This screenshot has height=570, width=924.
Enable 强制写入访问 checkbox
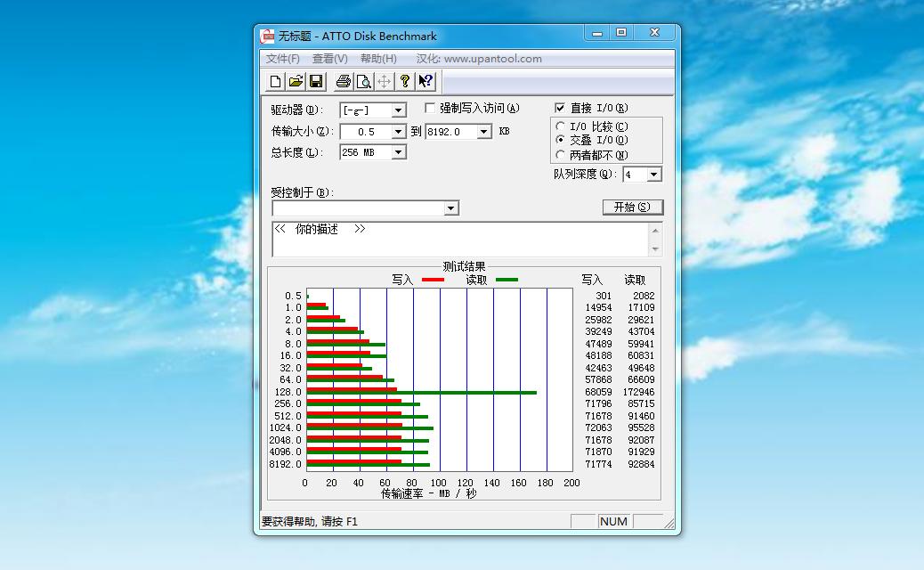(x=430, y=108)
